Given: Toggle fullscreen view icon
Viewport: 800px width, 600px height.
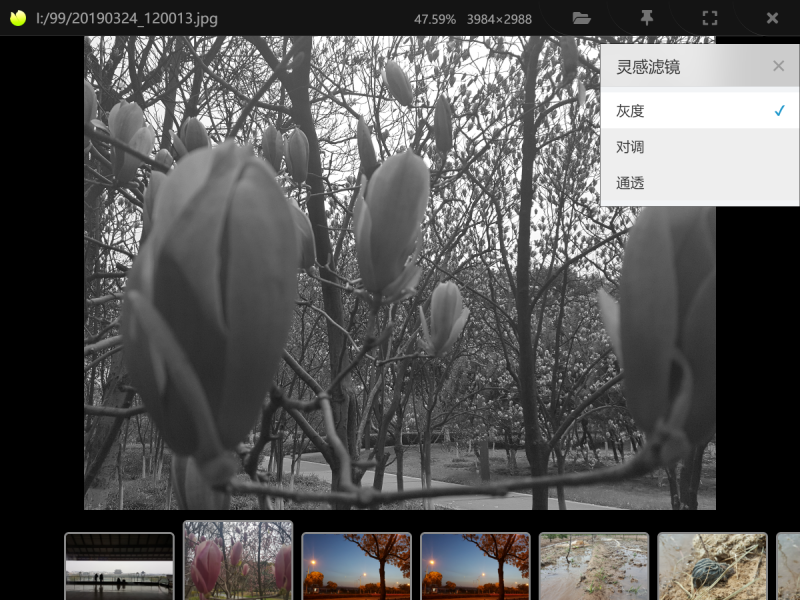Looking at the screenshot, I should [x=710, y=18].
